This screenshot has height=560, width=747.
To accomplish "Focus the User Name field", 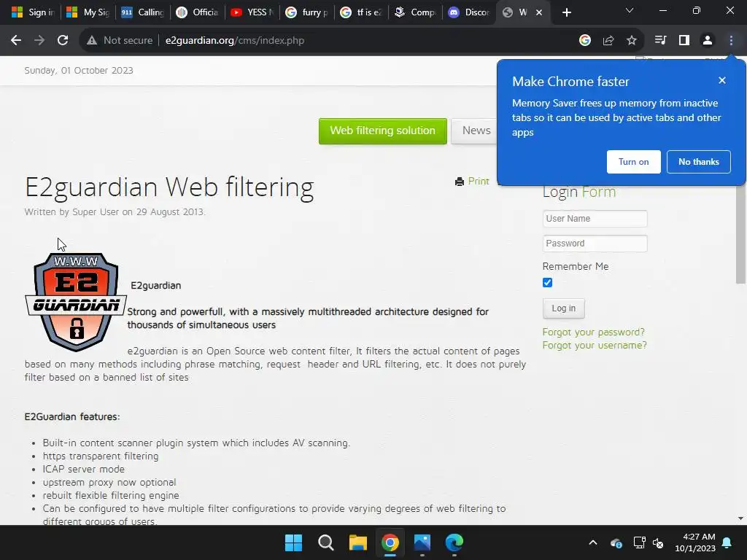I will point(595,219).
